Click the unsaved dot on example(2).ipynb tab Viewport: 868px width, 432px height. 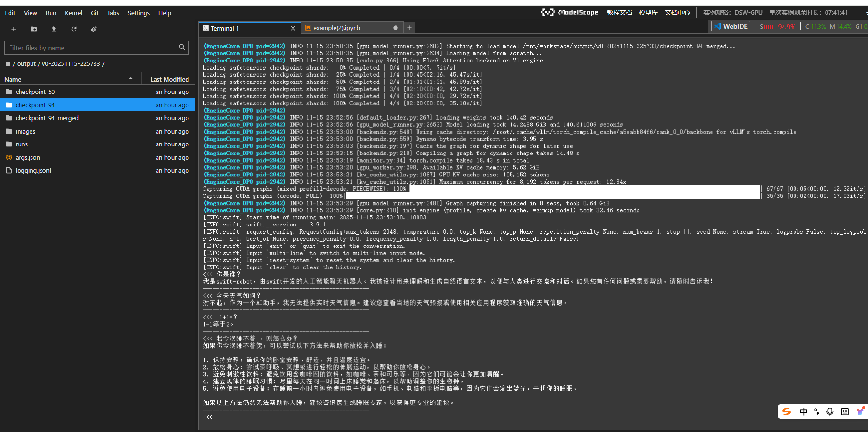pos(396,28)
